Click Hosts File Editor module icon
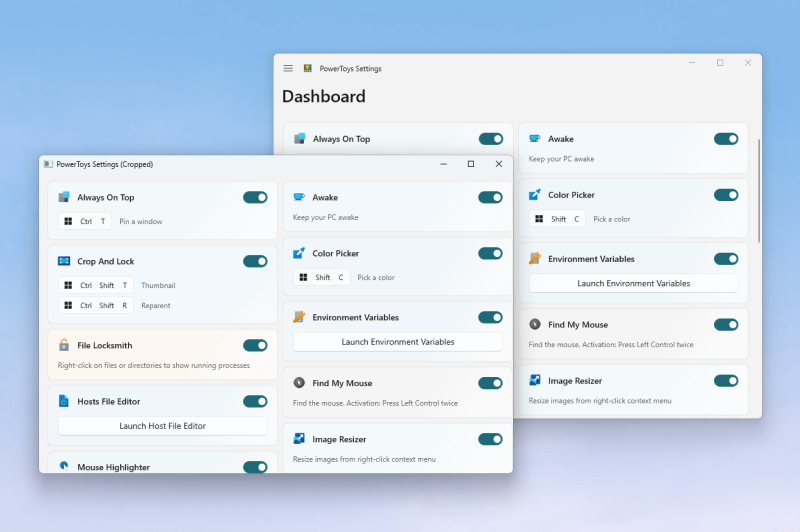The height and width of the screenshot is (532, 800). (64, 401)
